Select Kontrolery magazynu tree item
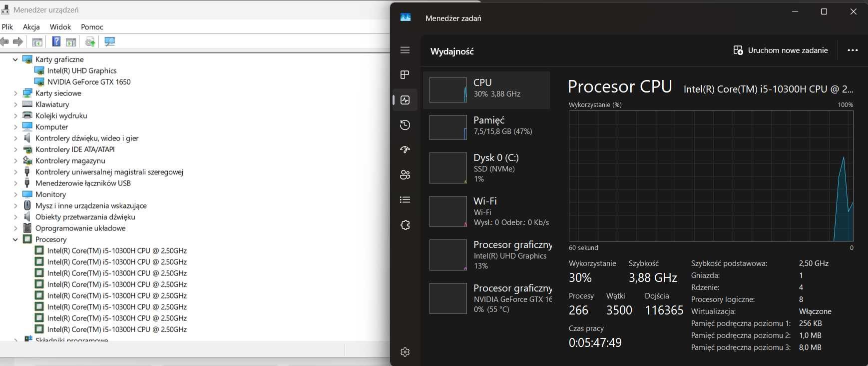868x366 pixels. (x=70, y=160)
